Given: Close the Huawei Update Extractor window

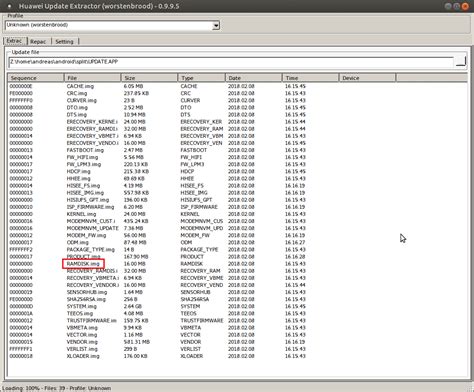Looking at the screenshot, I should pyautogui.click(x=465, y=6).
